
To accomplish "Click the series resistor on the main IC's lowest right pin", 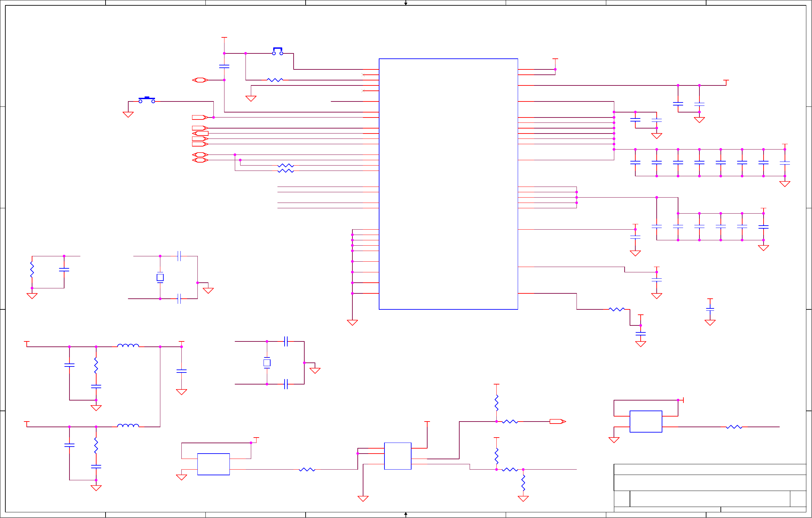I will point(616,309).
